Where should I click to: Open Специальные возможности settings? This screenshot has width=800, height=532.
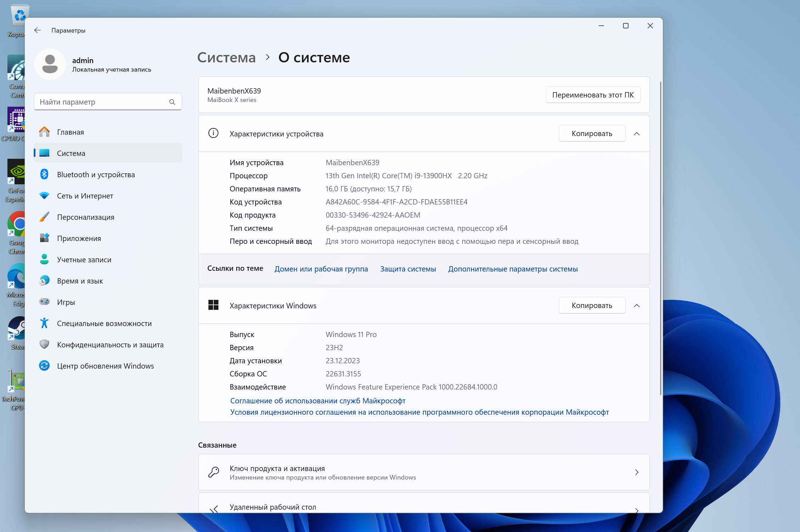[x=108, y=323]
